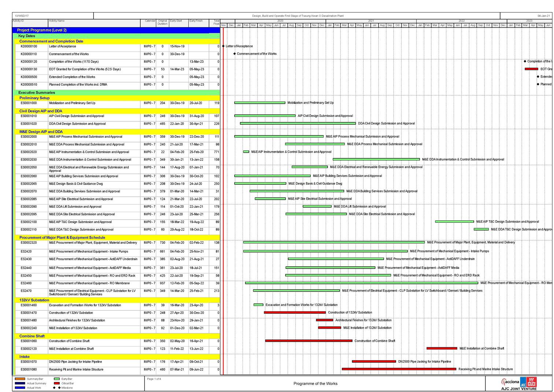Click the red Construction of 132kV Substation bar
Screen dimensions: 554x392
(x=295, y=313)
